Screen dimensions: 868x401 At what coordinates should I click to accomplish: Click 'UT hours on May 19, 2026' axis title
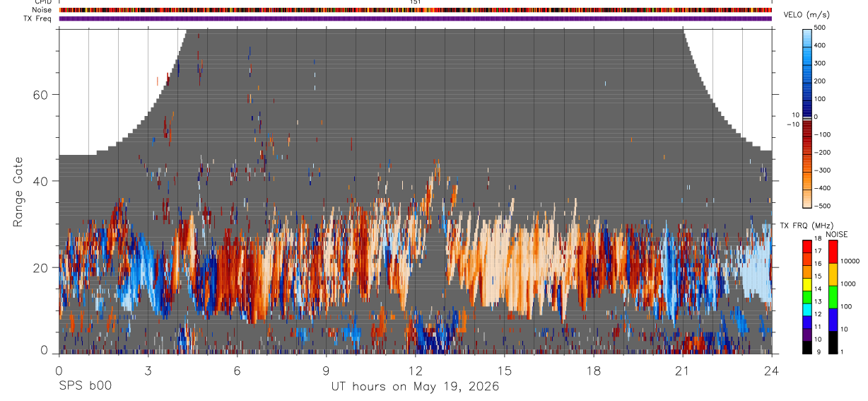pos(415,387)
